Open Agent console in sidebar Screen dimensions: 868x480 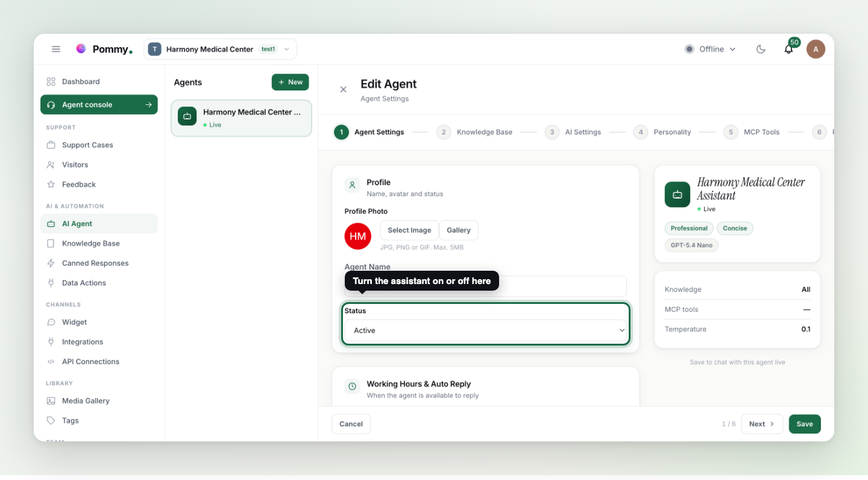99,105
